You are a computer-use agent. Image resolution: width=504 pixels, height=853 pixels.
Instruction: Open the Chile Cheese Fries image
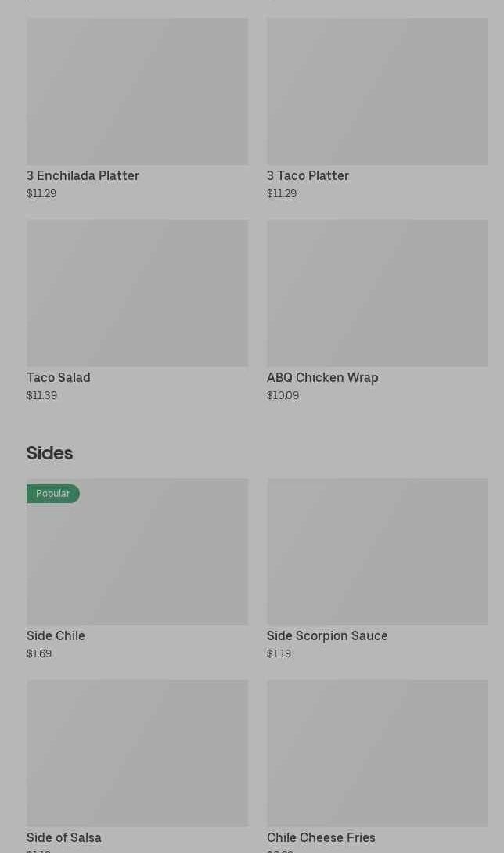pos(377,753)
